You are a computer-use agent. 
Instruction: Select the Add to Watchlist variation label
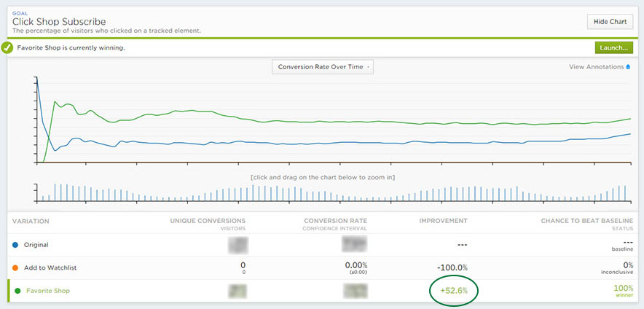50,268
